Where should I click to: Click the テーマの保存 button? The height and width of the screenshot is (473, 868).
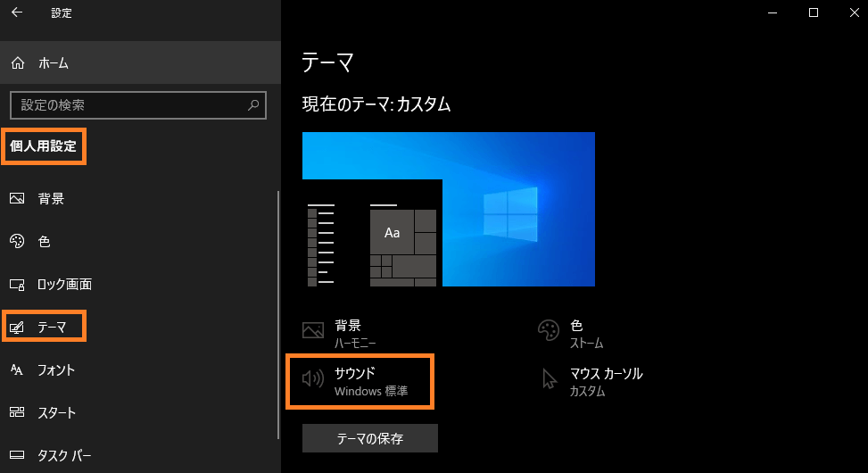370,439
